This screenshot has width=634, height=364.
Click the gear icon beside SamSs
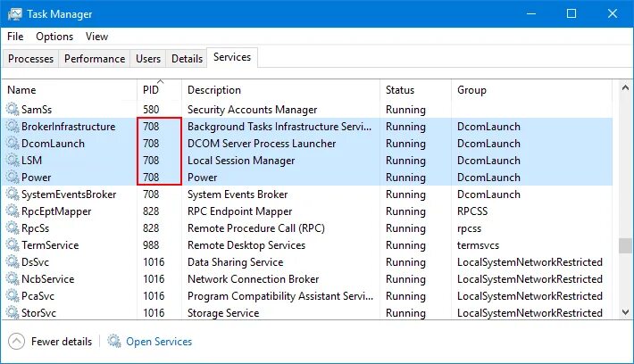[x=13, y=110]
